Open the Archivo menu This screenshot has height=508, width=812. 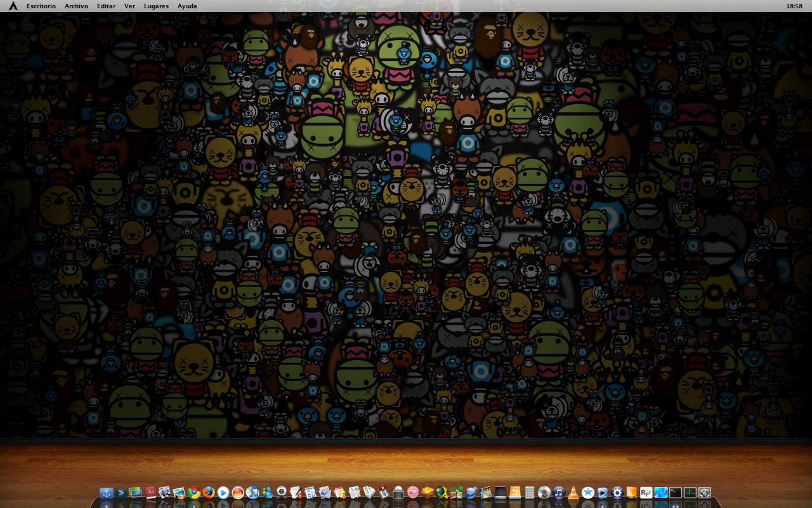76,6
